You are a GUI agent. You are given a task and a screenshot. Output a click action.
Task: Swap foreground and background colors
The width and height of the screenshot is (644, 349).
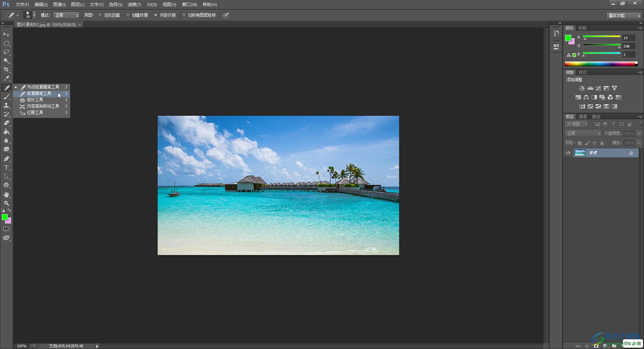[x=9, y=210]
